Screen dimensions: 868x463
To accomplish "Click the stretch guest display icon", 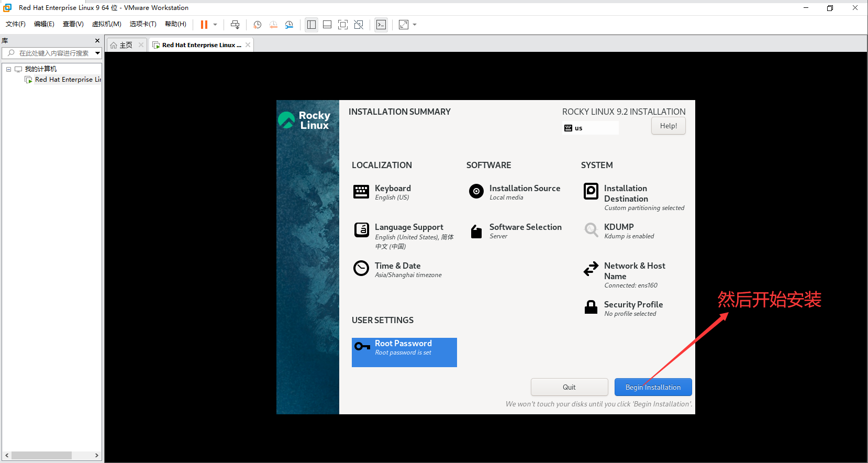I will pyautogui.click(x=404, y=25).
